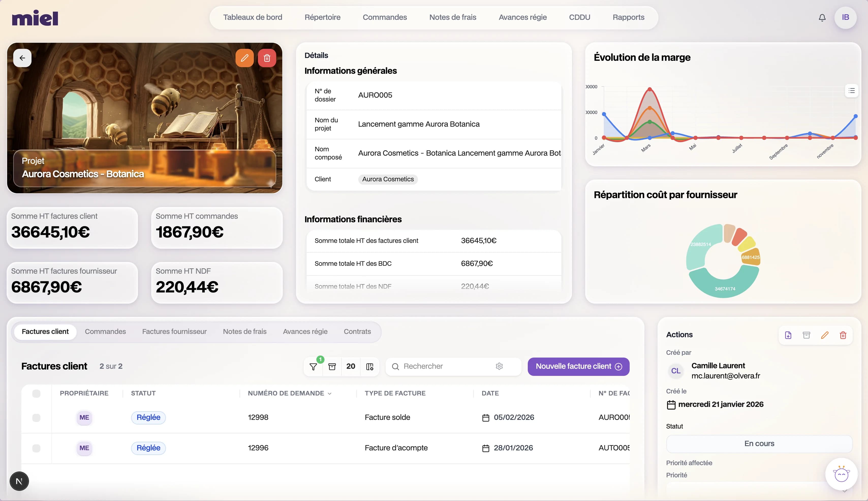868x501 pixels.
Task: Click the Nouvelle facture client button
Action: (x=578, y=366)
